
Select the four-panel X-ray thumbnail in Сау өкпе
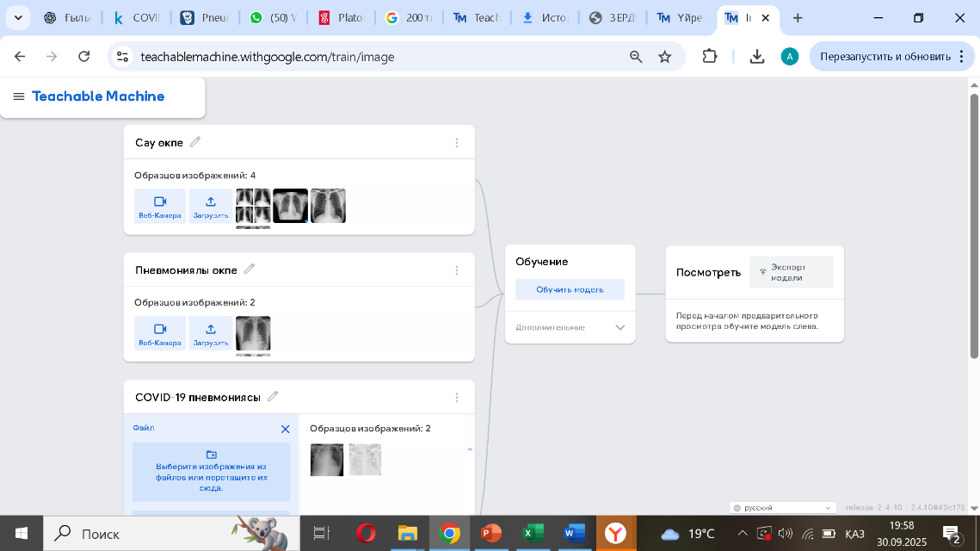click(x=253, y=206)
